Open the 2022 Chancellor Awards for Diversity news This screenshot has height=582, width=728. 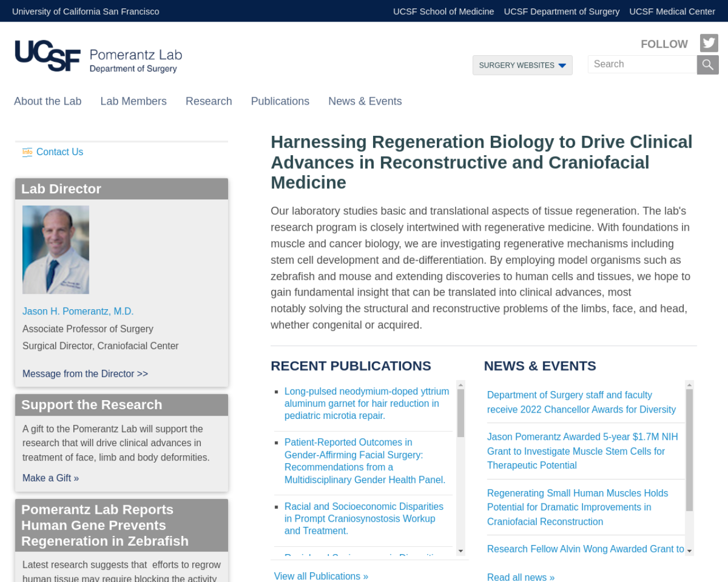tap(581, 402)
